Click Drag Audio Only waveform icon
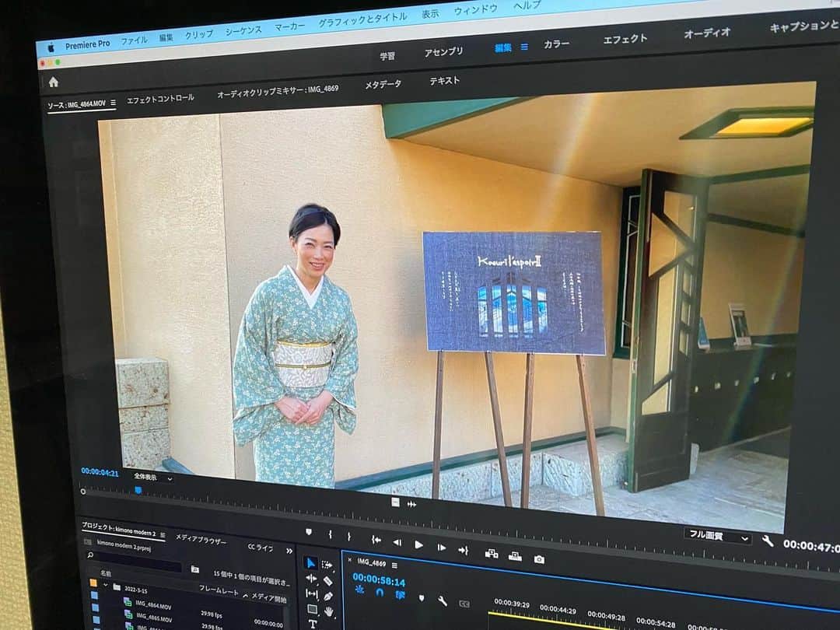 point(411,504)
